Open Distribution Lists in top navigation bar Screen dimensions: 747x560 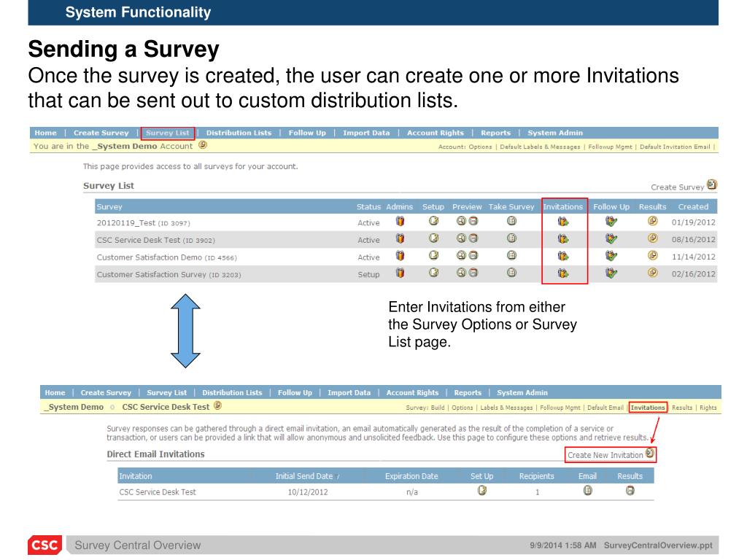point(239,133)
